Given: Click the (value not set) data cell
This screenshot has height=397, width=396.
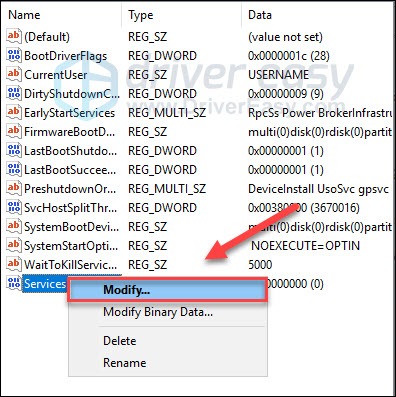Looking at the screenshot, I should point(285,37).
